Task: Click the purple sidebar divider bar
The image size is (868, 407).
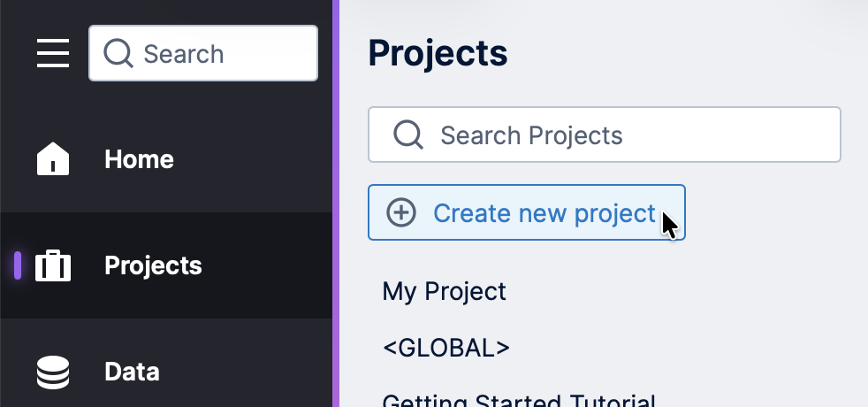Action: 336,203
